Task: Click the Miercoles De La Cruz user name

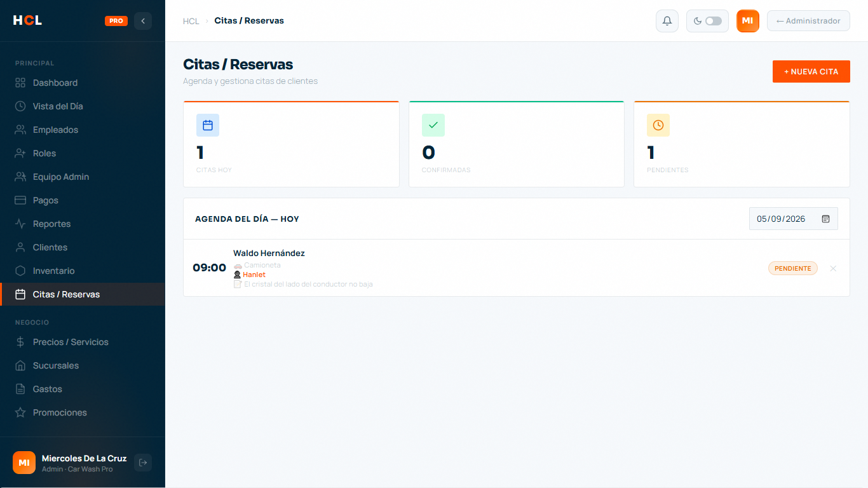Action: (84, 458)
